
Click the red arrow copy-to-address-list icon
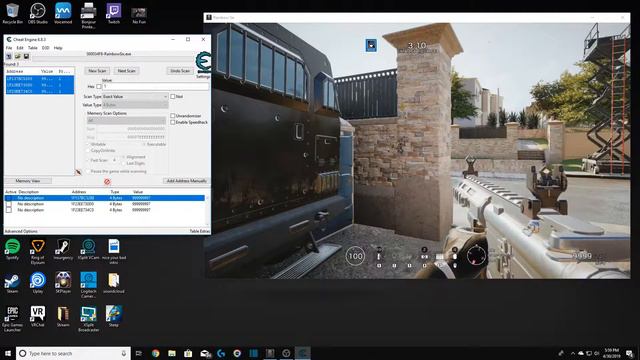pyautogui.click(x=78, y=172)
